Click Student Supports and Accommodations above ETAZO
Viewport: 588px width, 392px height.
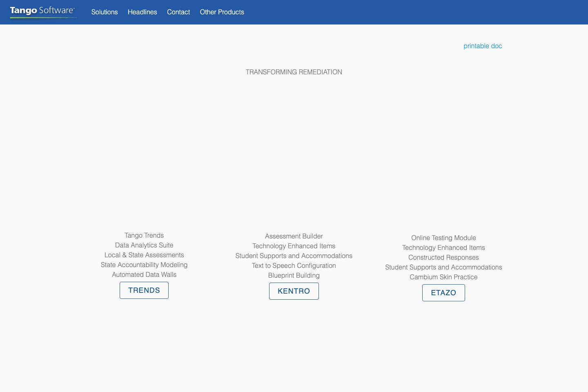pos(443,267)
